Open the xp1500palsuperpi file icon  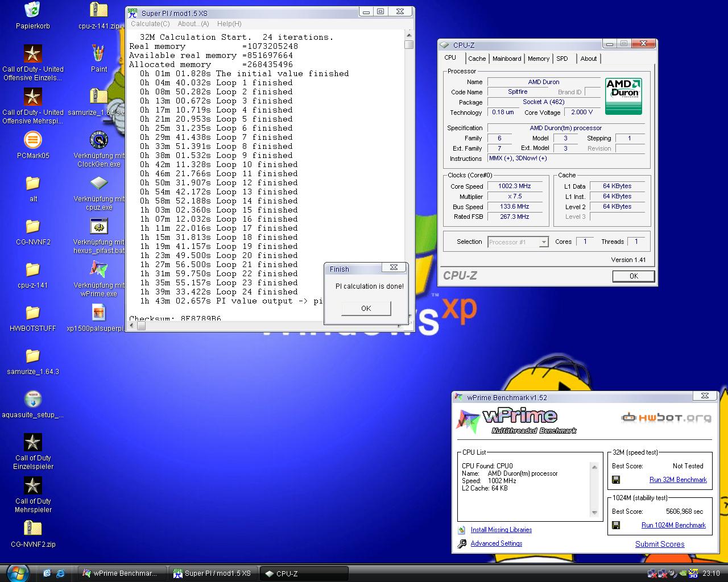coord(99,313)
